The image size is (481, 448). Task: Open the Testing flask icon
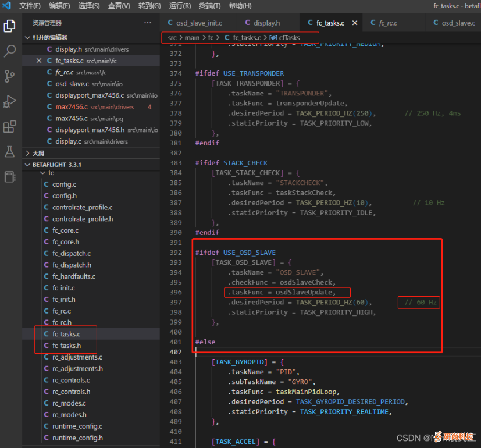coord(10,151)
